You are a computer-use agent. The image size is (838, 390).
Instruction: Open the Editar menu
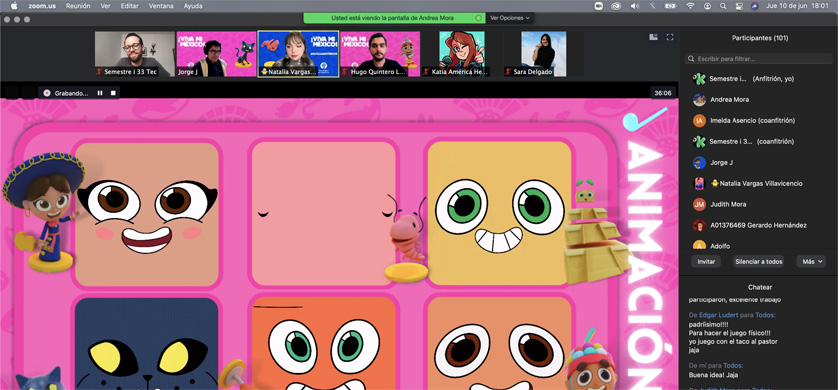[x=129, y=6]
